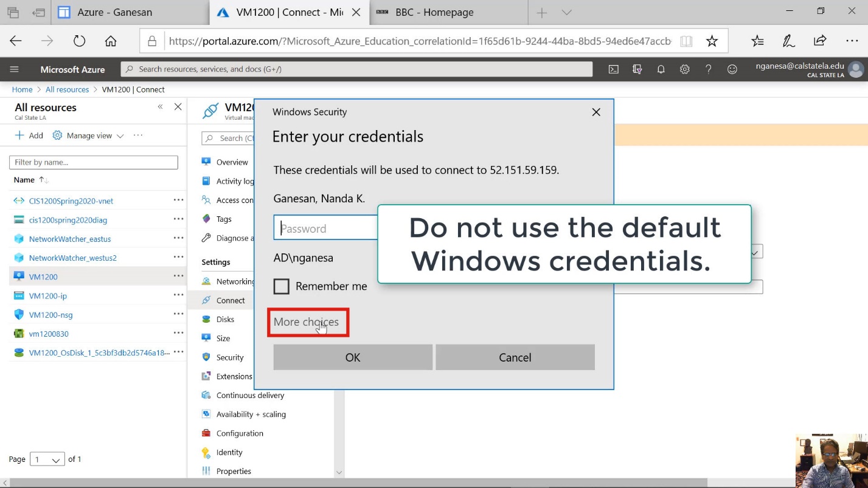Click the browser refresh icon
Image resolution: width=868 pixels, height=488 pixels.
(x=79, y=41)
